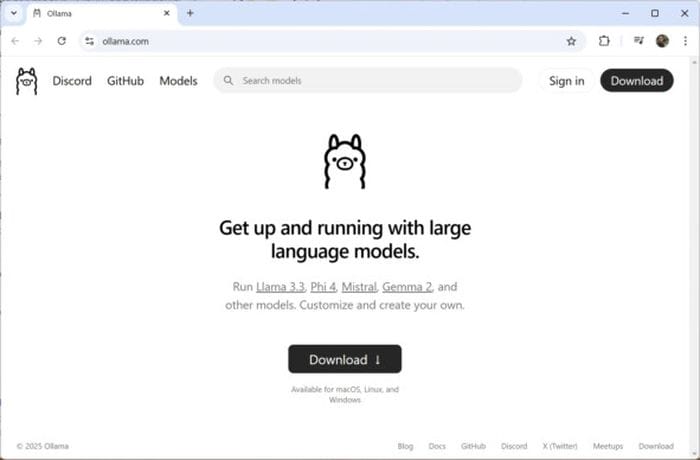This screenshot has height=460, width=700.
Task: Click the large central Download button
Action: point(345,359)
